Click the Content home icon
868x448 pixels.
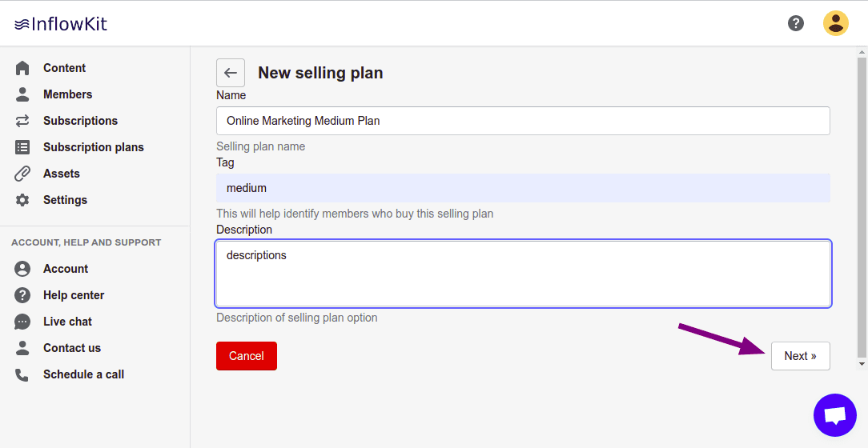click(22, 68)
